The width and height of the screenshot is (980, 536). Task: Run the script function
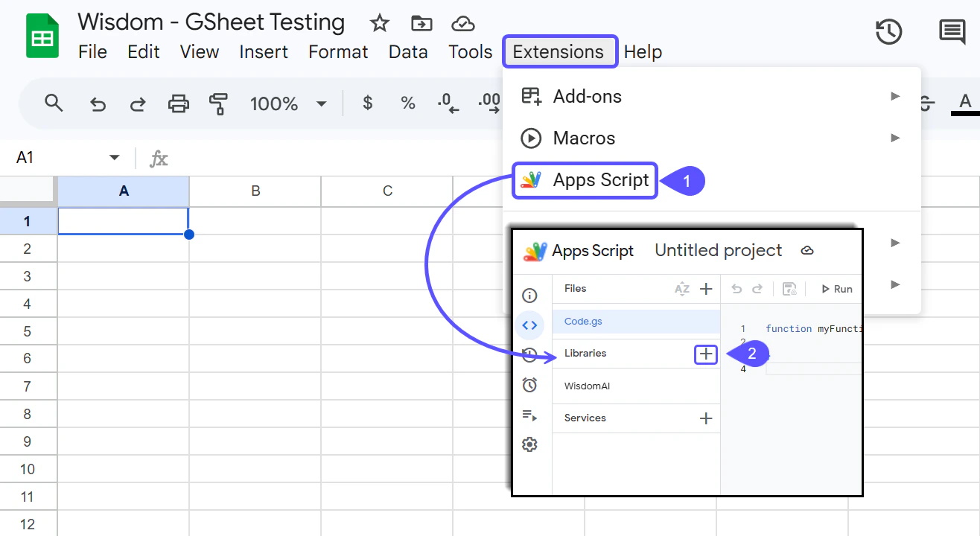[836, 289]
